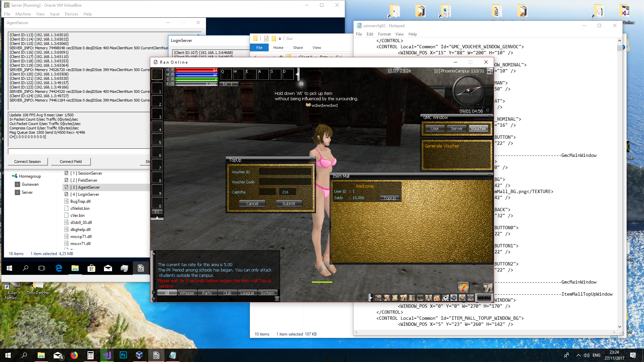Click Cancel in the TopUp dialog

coord(252,203)
